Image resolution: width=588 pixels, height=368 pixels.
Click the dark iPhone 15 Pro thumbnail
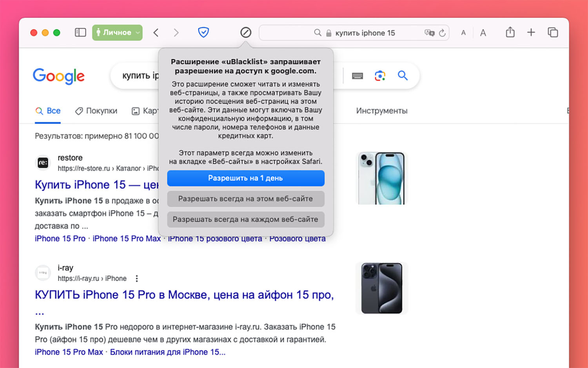point(381,288)
